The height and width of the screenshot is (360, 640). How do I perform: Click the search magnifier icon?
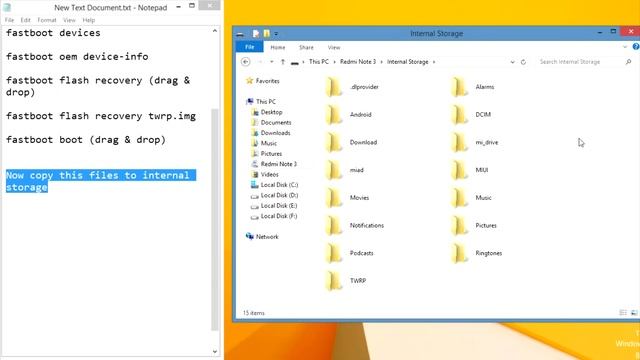click(x=628, y=62)
